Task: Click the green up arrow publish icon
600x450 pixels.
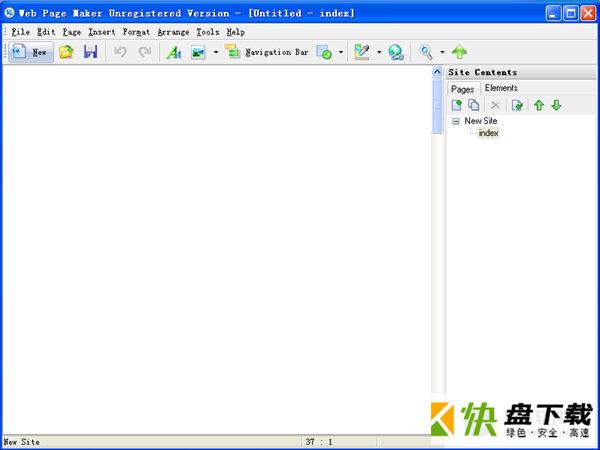Action: coord(459,52)
